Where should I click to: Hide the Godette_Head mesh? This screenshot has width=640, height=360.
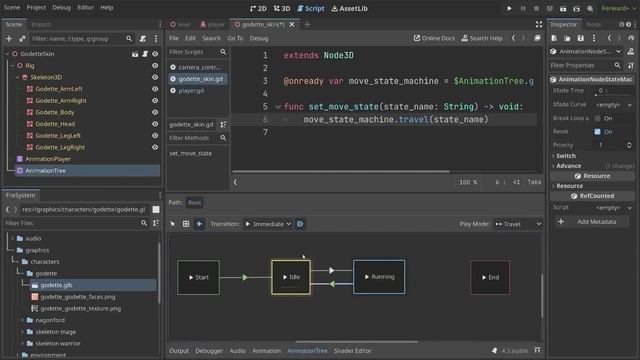155,124
